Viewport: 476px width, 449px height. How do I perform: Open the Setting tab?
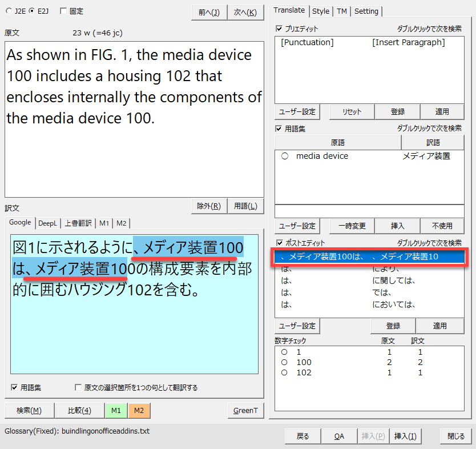pos(366,11)
